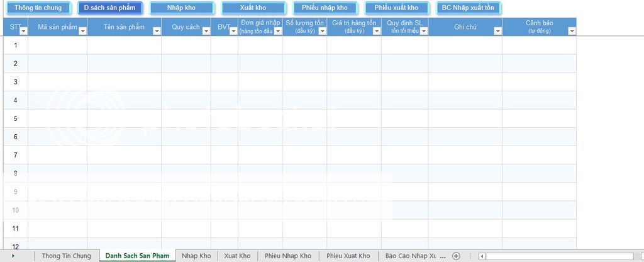The image size is (644, 262).
Task: Open the Quy cách filter dropdown
Action: pos(206,31)
